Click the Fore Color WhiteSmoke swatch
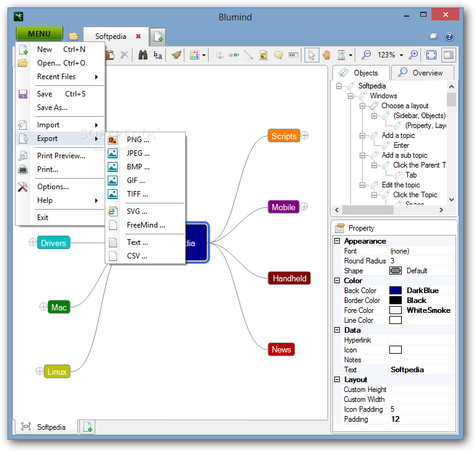The height and width of the screenshot is (452, 476). coord(396,310)
